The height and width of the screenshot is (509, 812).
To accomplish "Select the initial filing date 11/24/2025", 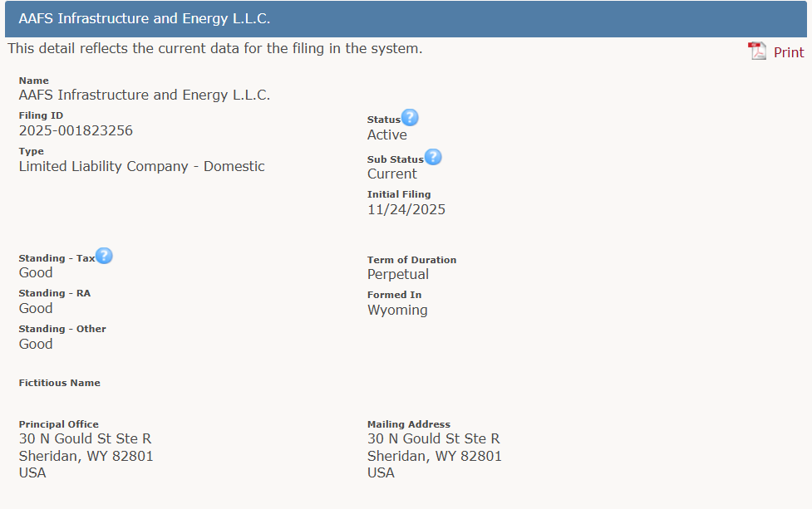I will (406, 209).
